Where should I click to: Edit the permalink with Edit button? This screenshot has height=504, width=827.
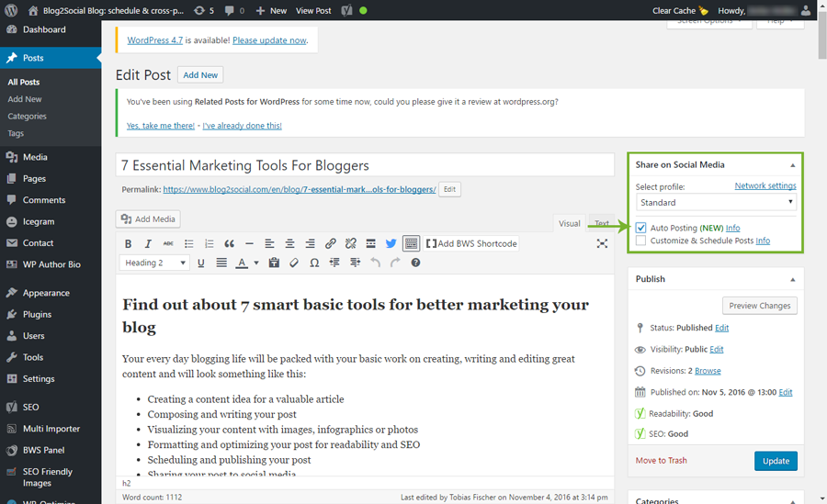449,189
